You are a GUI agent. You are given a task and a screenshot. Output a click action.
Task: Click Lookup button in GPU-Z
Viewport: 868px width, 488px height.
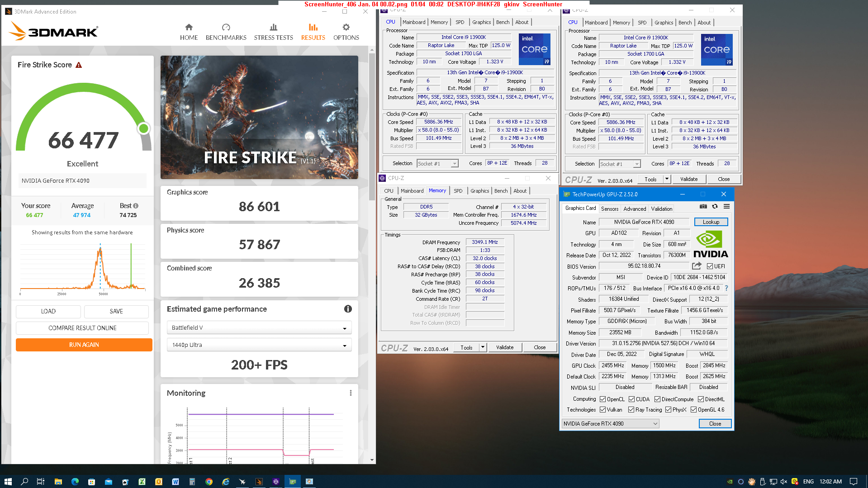pyautogui.click(x=711, y=222)
